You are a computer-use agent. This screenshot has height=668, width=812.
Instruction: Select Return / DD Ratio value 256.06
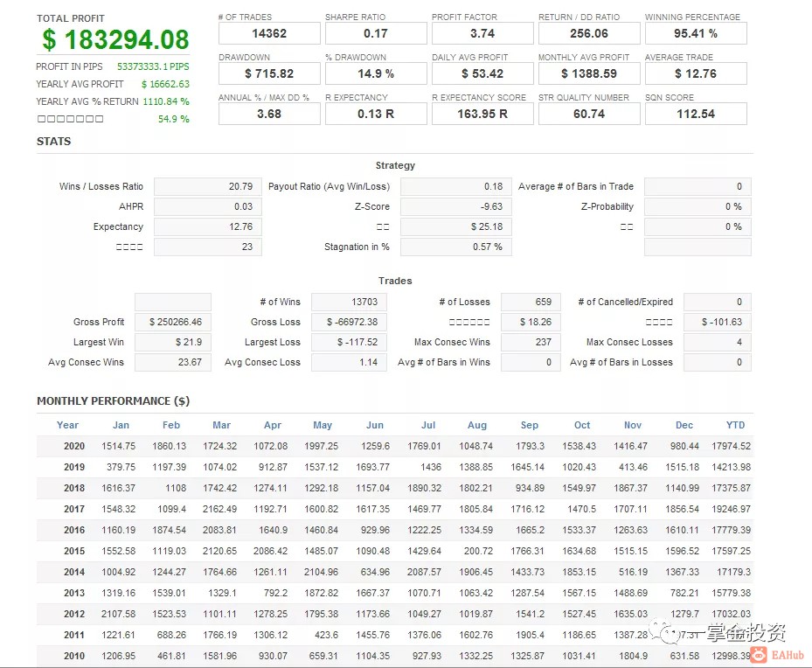coord(589,33)
